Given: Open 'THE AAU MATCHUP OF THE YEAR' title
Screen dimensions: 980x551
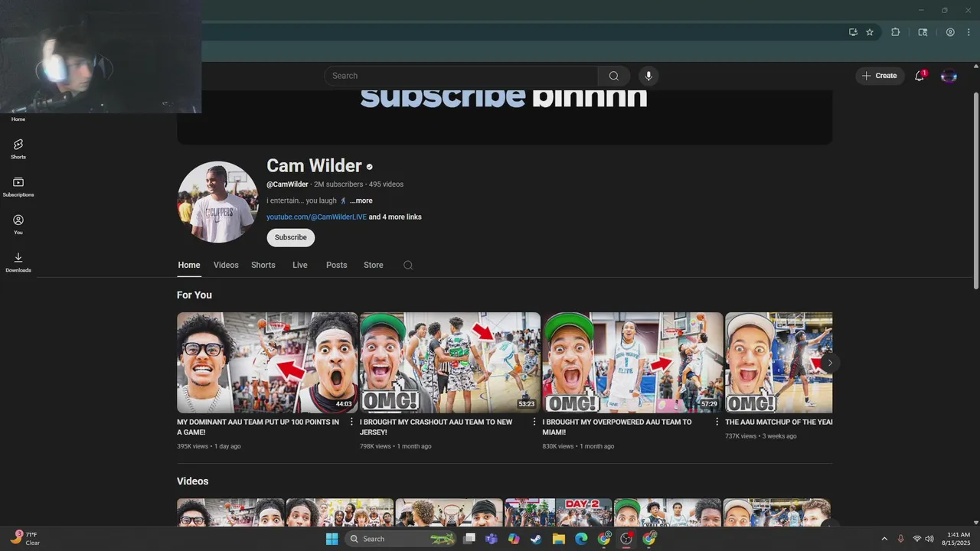Looking at the screenshot, I should 779,422.
